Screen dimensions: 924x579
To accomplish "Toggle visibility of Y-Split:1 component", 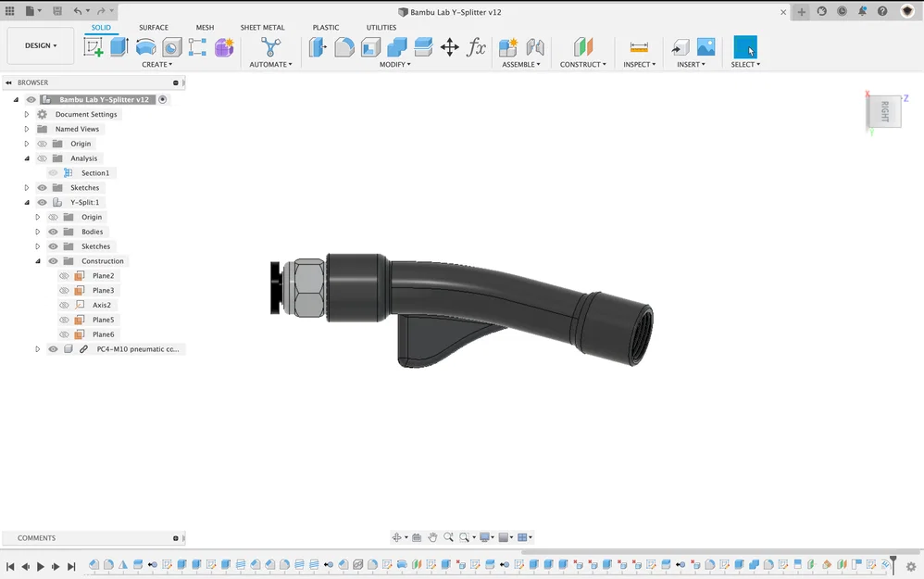I will (42, 202).
